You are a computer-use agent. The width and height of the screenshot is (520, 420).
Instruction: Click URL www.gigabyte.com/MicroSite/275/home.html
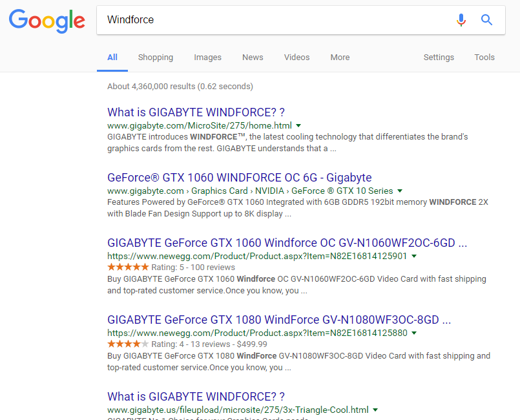pyautogui.click(x=200, y=126)
